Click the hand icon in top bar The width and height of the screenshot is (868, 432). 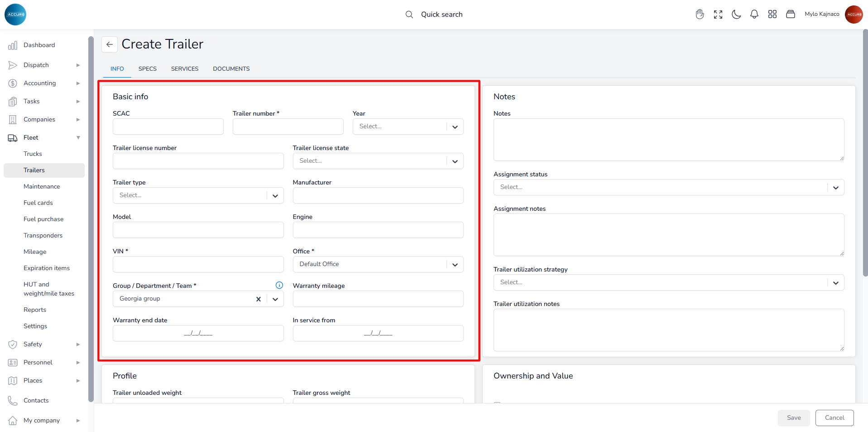[x=700, y=15]
